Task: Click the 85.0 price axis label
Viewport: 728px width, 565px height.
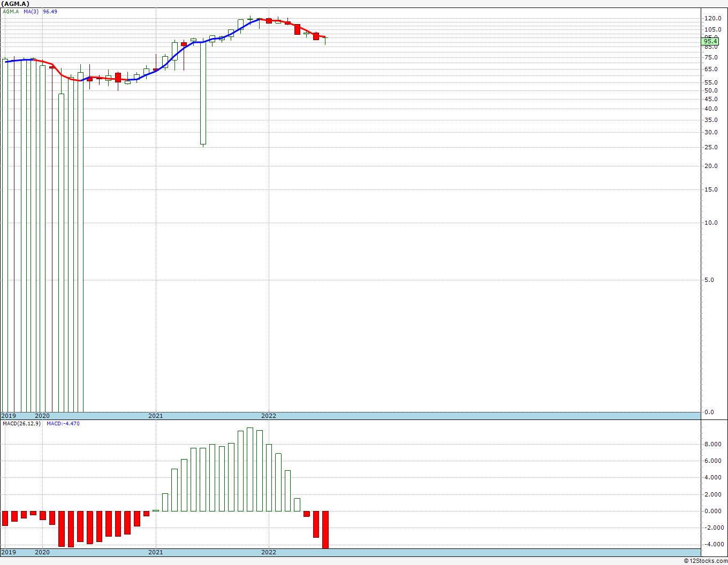Action: tap(711, 47)
